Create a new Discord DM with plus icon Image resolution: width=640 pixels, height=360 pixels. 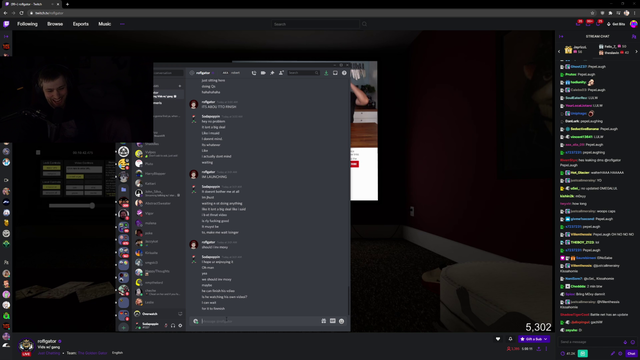pyautogui.click(x=180, y=86)
